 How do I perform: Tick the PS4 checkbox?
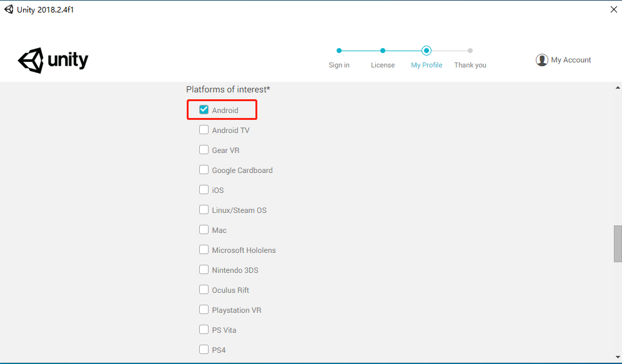(204, 350)
